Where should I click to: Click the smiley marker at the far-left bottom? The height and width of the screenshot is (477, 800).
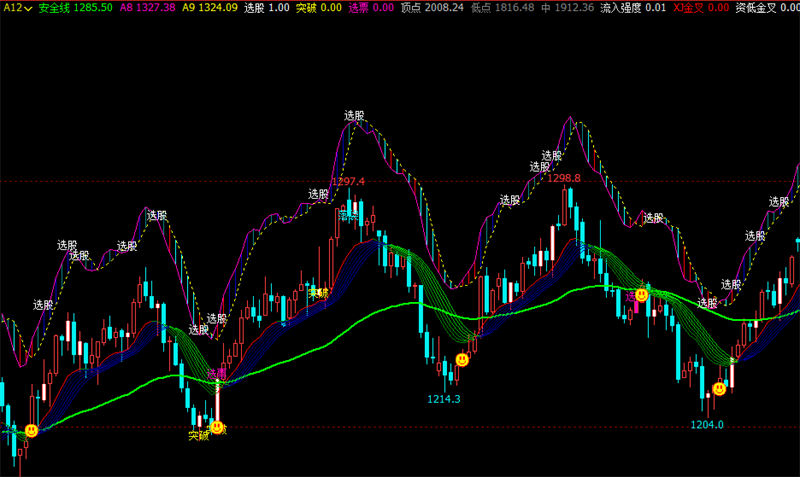(x=32, y=431)
